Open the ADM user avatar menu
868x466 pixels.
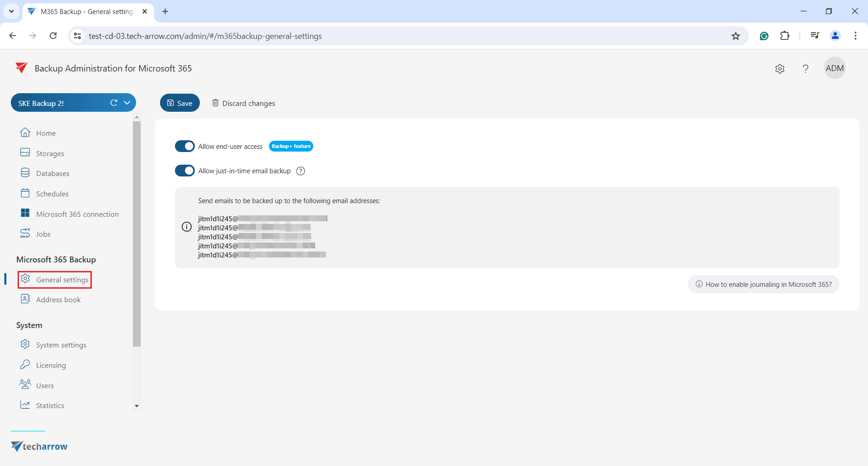(x=835, y=68)
